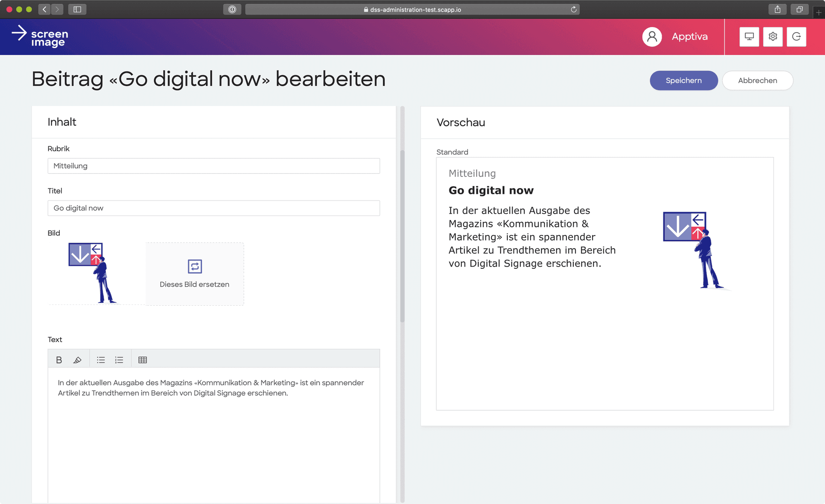Open settings with the gear icon
Screen dimensions: 825x504
tap(773, 36)
